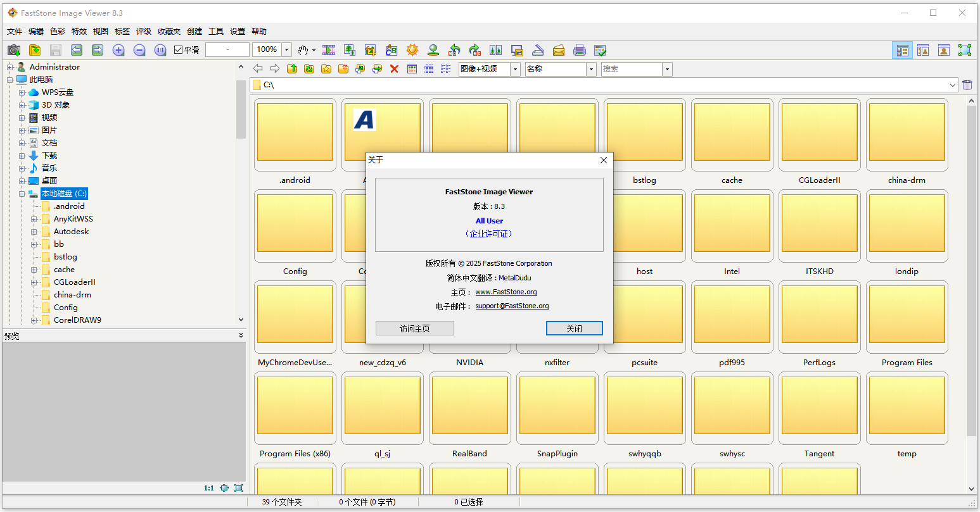The height and width of the screenshot is (512, 980).
Task: Expand the Autodesk folder tree node
Action: click(x=34, y=232)
